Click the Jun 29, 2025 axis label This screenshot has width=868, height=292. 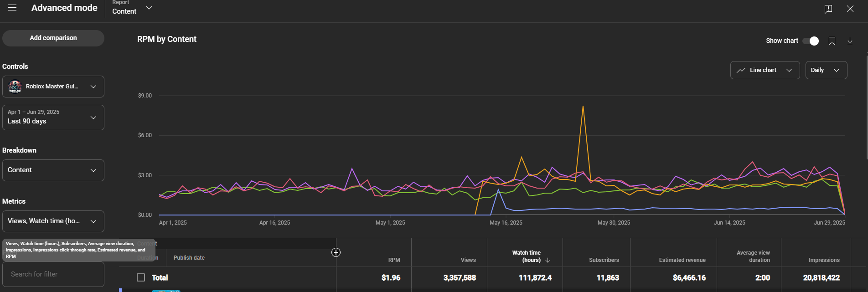[829, 223]
